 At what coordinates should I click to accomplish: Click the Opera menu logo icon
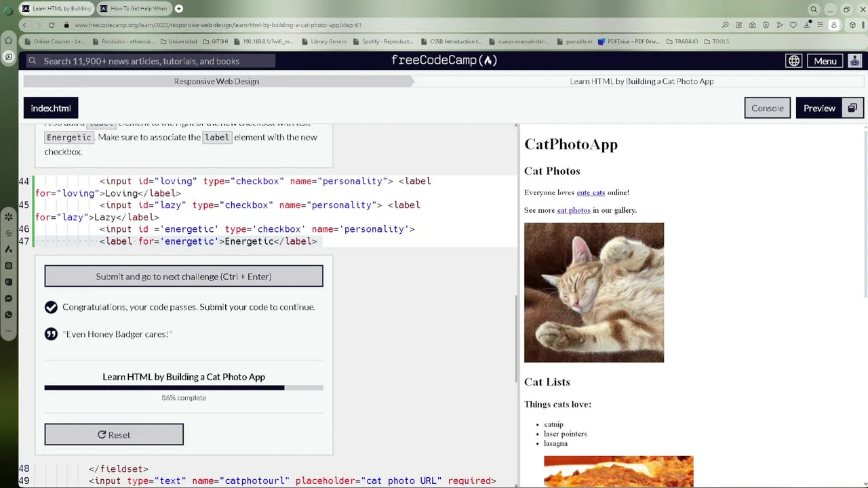[x=8, y=9]
